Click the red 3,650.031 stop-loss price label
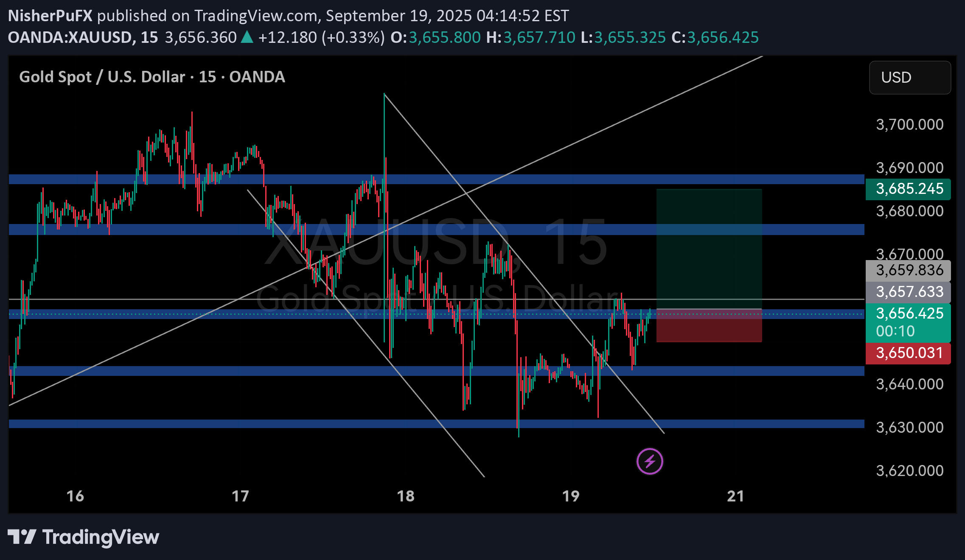This screenshot has height=560, width=965. 908,353
